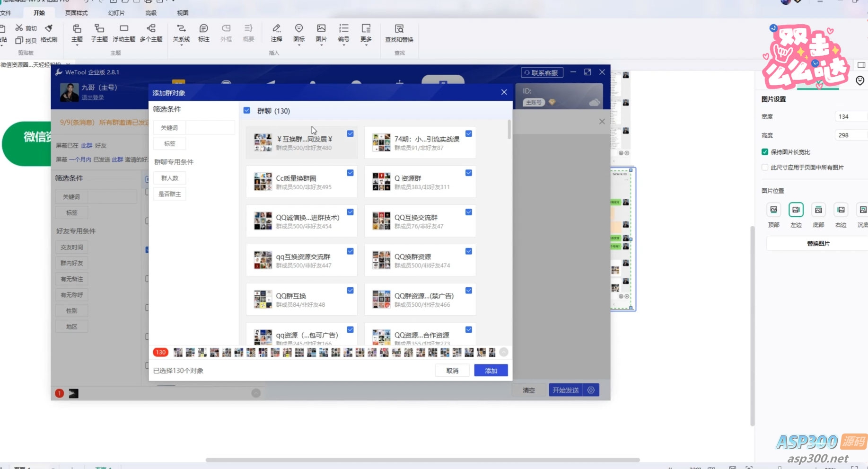The height and width of the screenshot is (469, 868).
Task: Click the 关键词 keyword input field
Action: coord(210,128)
